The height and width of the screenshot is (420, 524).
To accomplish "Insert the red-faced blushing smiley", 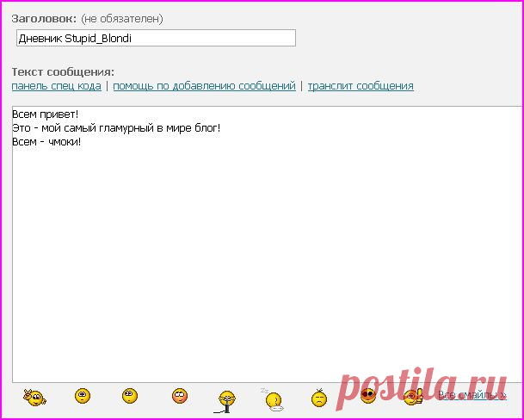I will [x=180, y=396].
